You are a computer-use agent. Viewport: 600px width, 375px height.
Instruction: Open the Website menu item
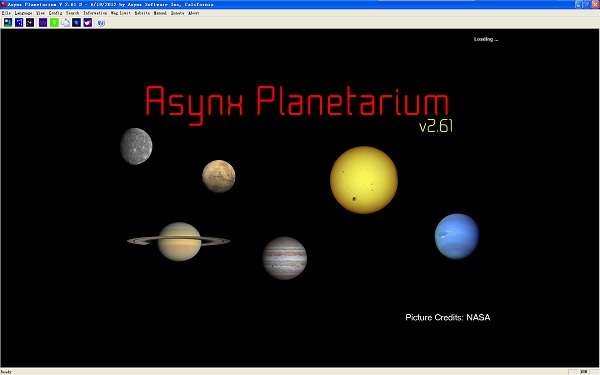click(142, 13)
